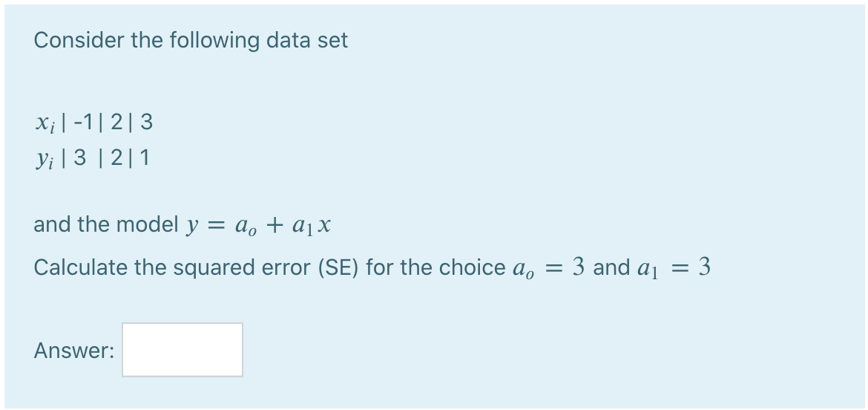This screenshot has width=868, height=410.
Task: Click the a₁x term in the model equation
Action: coord(311,226)
